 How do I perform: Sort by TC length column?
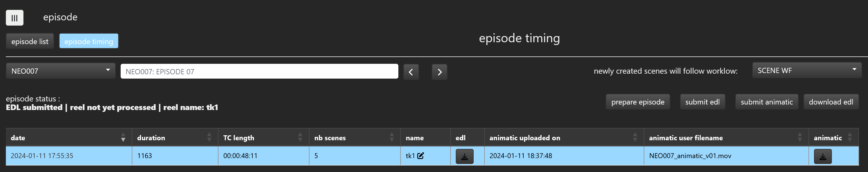(x=300, y=137)
